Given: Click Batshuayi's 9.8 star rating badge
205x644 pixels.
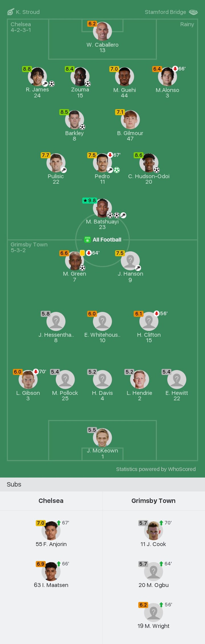Looking at the screenshot, I should [90, 200].
